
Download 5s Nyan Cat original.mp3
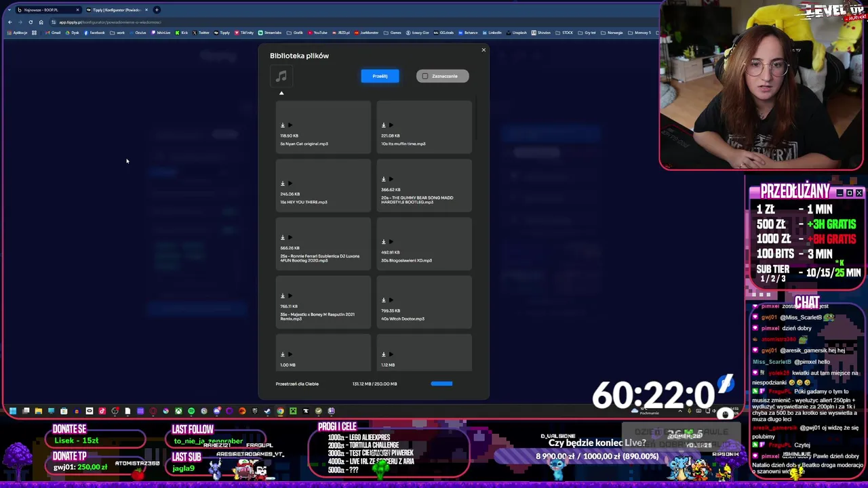[283, 125]
